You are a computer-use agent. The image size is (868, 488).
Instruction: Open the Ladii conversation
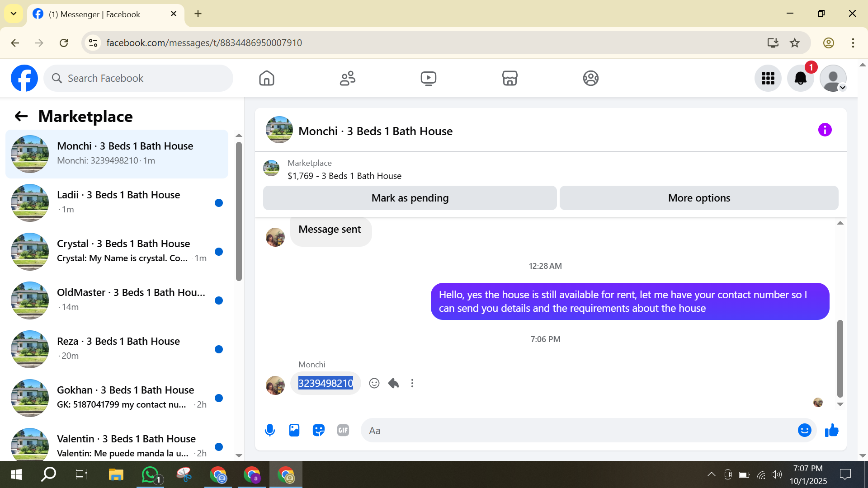point(117,202)
